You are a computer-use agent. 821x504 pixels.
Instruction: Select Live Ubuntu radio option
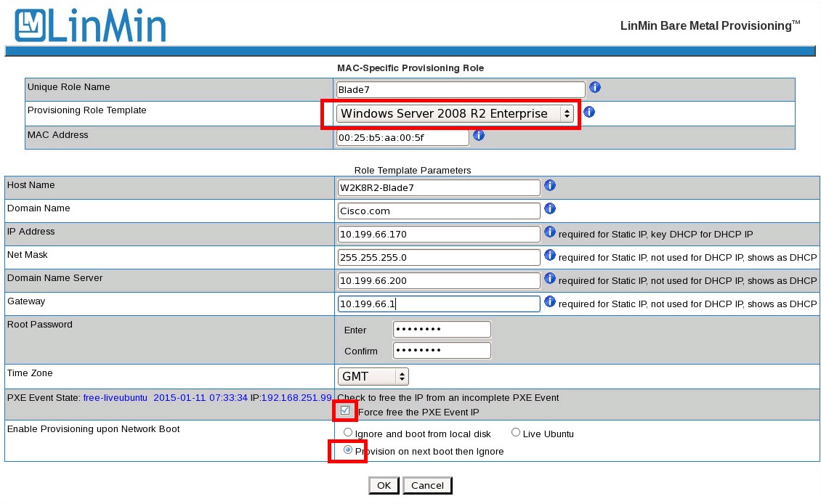coord(516,432)
